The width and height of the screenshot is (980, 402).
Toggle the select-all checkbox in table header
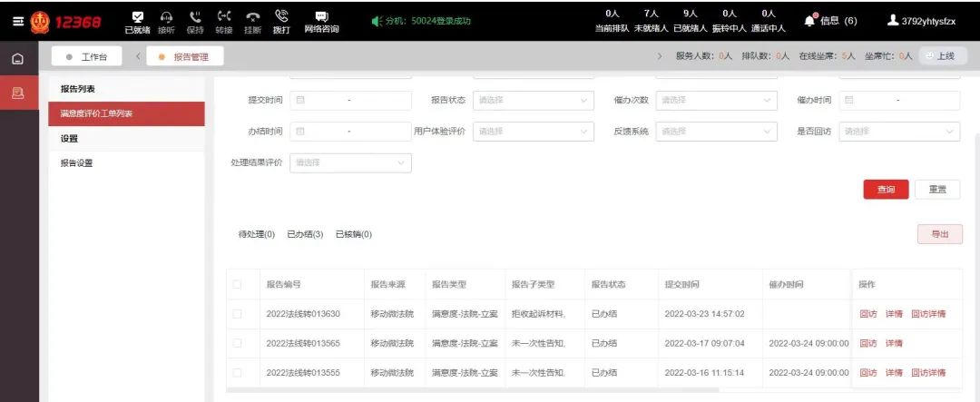point(237,284)
